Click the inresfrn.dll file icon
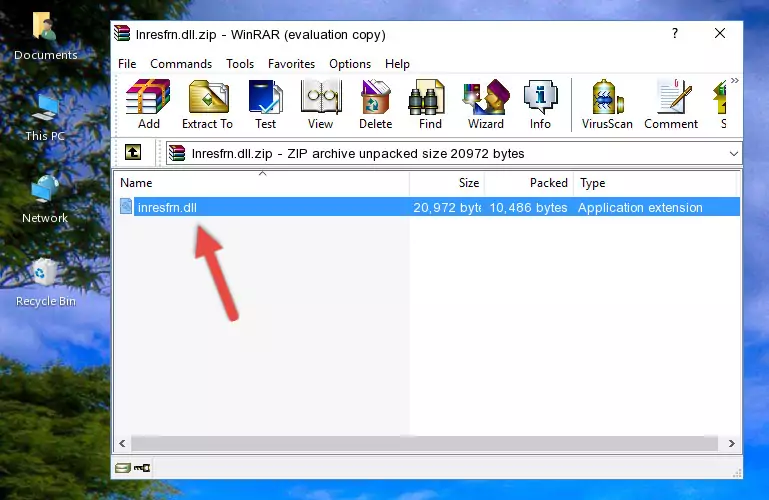769x500 pixels. [126, 207]
